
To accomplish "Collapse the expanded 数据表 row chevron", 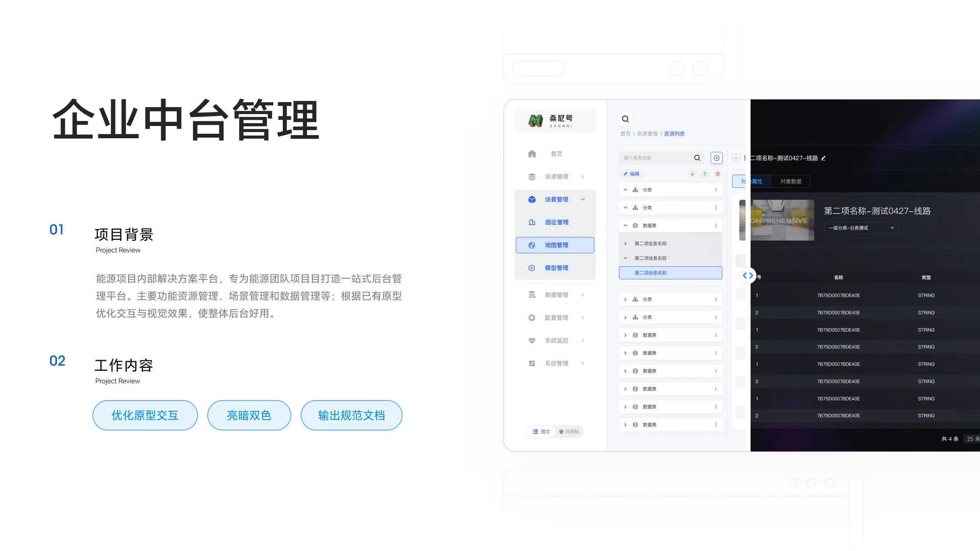I will [625, 226].
